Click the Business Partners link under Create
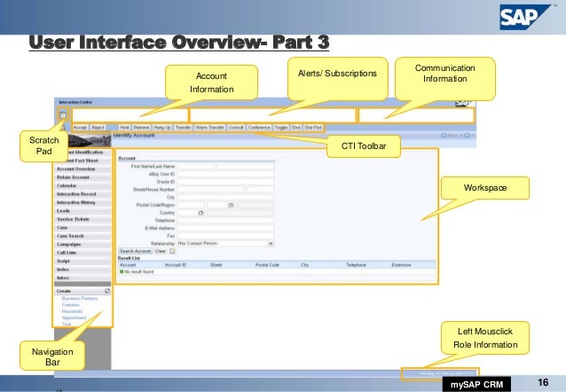This screenshot has height=392, width=566. (80, 299)
